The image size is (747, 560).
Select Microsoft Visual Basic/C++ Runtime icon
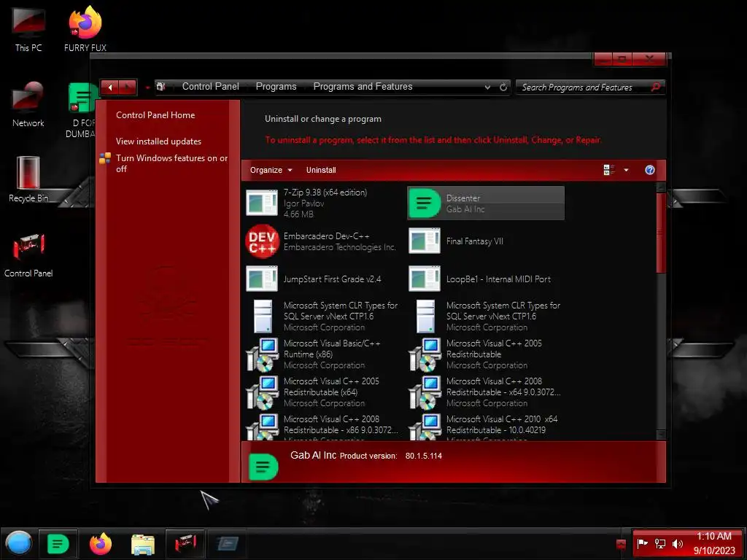262,355
